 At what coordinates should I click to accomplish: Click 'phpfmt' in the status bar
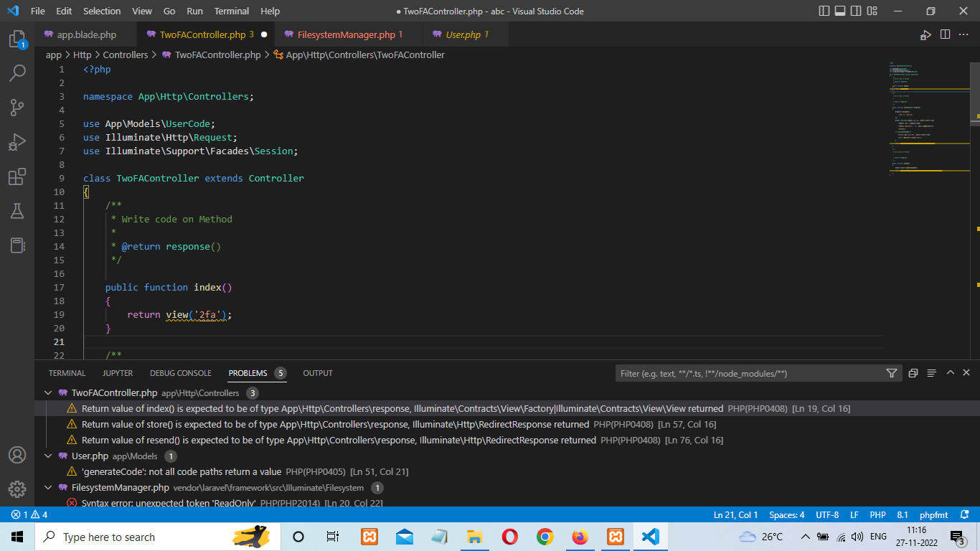click(934, 515)
